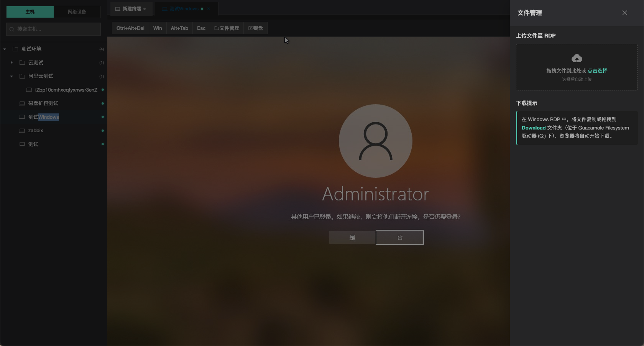Image resolution: width=644 pixels, height=346 pixels.
Task: Click the status dot of 磁盘扩容测试
Action: pos(103,103)
